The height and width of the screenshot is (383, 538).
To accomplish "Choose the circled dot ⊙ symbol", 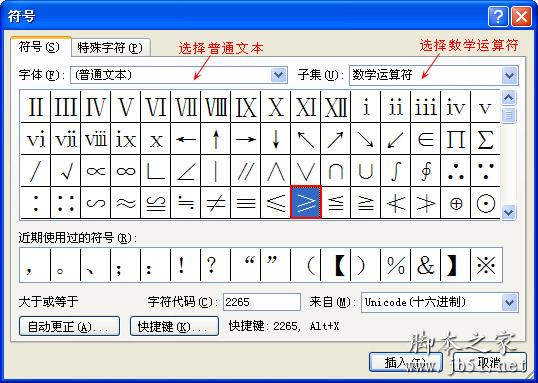I will (x=486, y=203).
